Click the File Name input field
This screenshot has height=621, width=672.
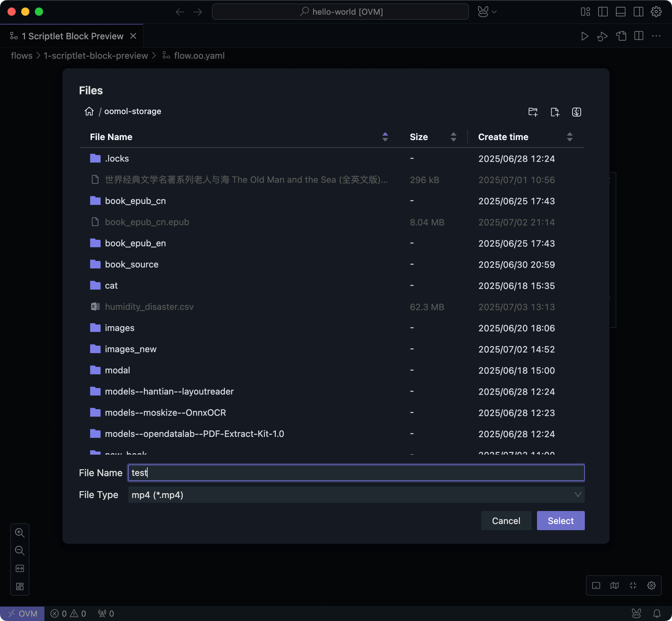click(x=356, y=473)
